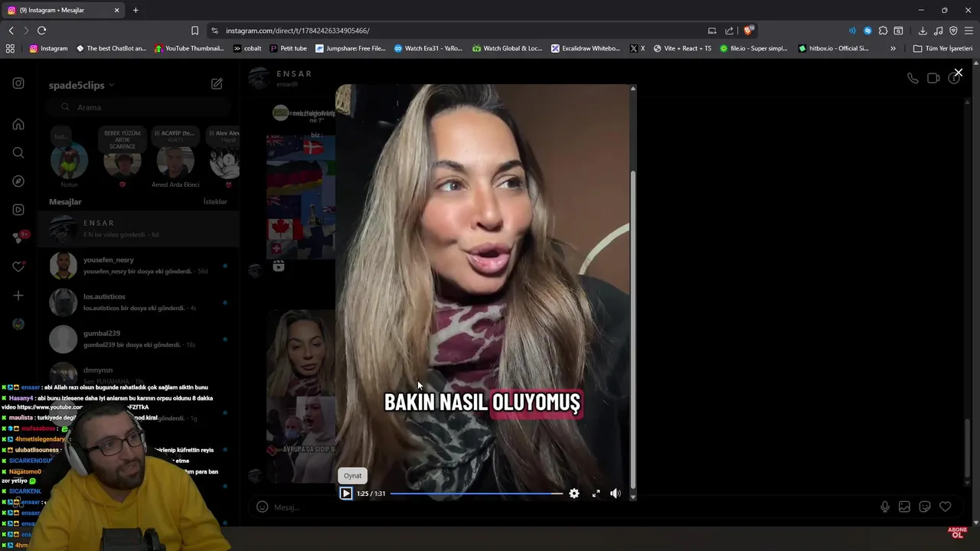The width and height of the screenshot is (980, 551).
Task: Open the Petit tube bookmark
Action: (288, 48)
